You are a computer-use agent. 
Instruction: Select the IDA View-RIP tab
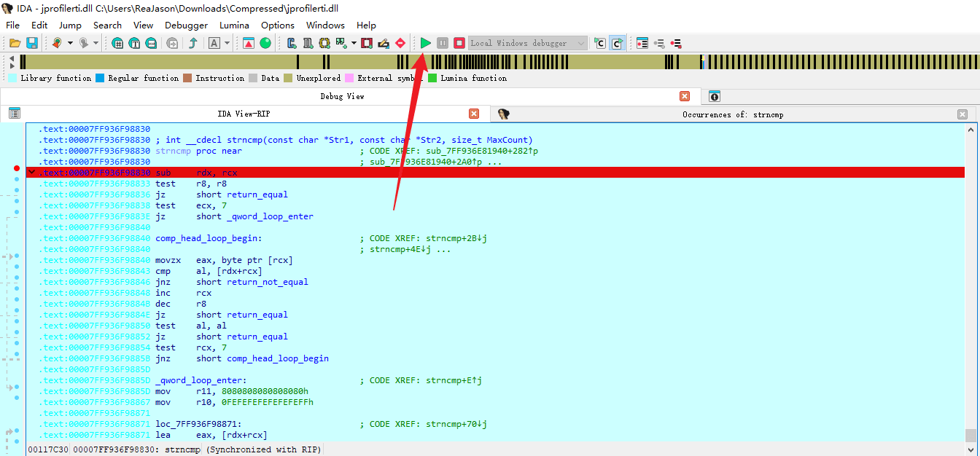245,114
